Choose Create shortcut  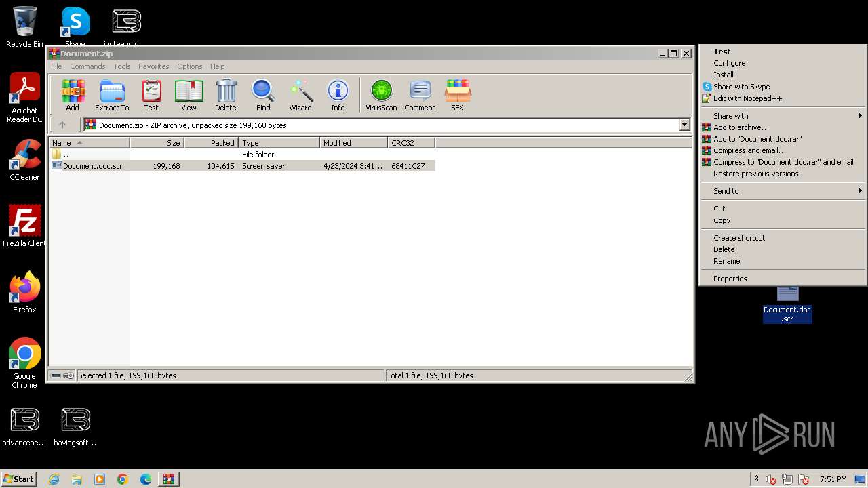[783, 238]
